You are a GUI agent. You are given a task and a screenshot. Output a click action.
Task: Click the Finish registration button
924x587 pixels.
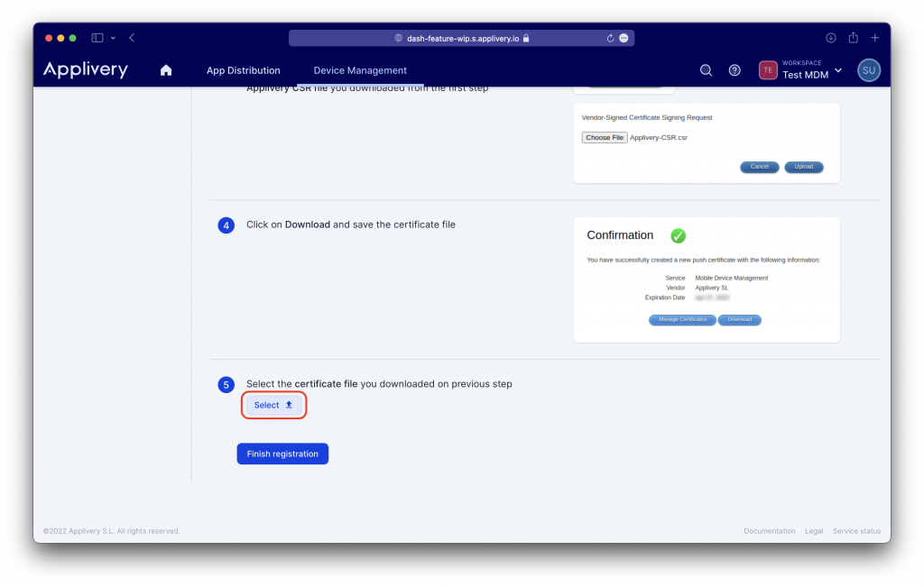282,454
